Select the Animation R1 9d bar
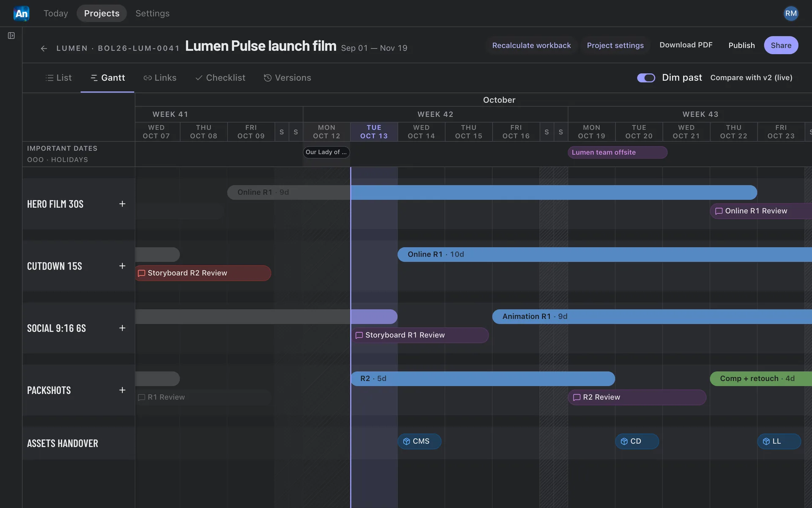This screenshot has height=508, width=812. (652, 317)
